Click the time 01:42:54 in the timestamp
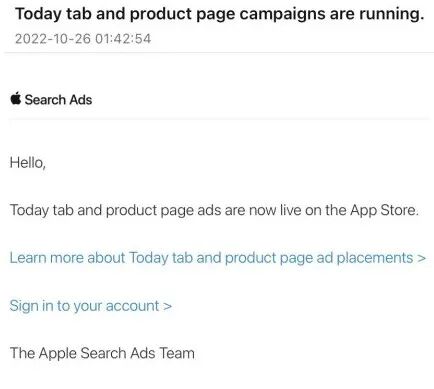434x389 pixels. 123,39
